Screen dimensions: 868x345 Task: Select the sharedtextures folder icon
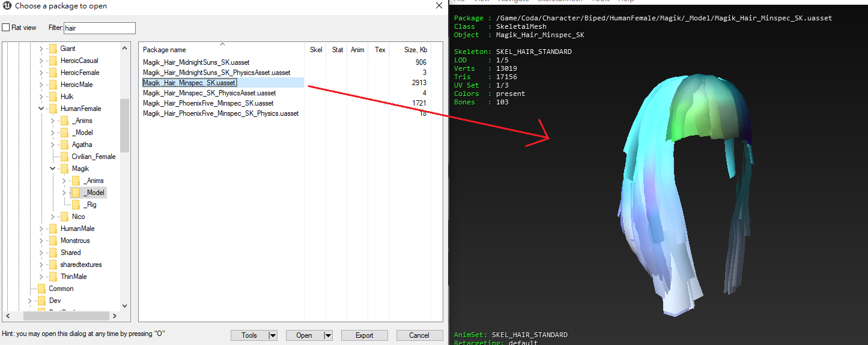53,265
